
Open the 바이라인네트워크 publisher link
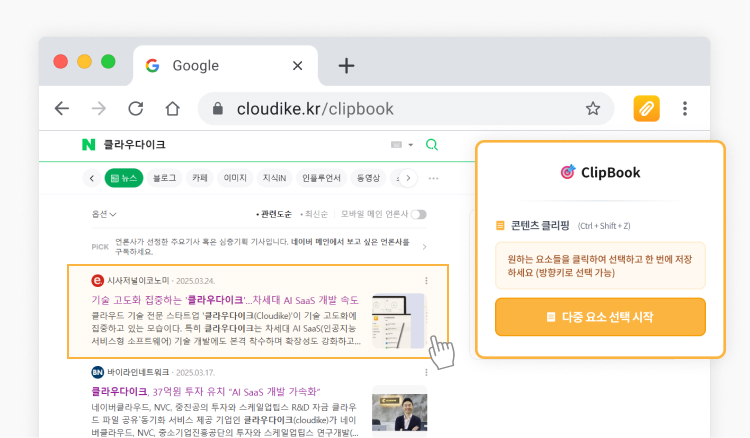tap(138, 372)
